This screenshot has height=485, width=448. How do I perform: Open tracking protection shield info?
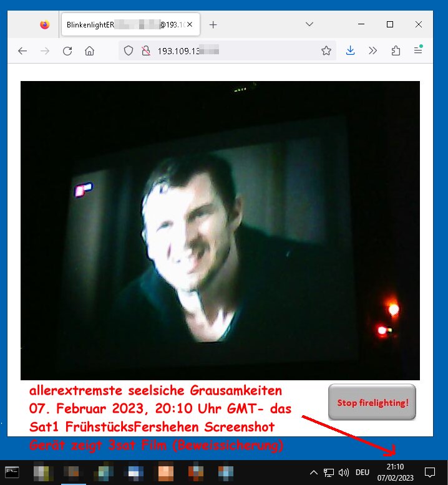click(x=129, y=50)
